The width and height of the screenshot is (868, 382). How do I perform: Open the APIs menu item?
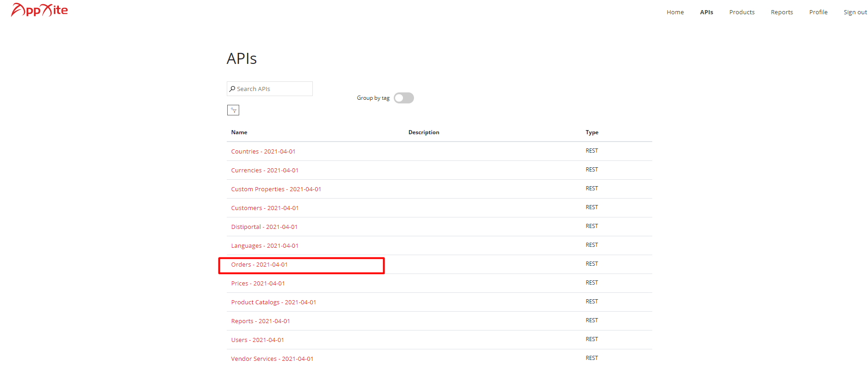(707, 12)
